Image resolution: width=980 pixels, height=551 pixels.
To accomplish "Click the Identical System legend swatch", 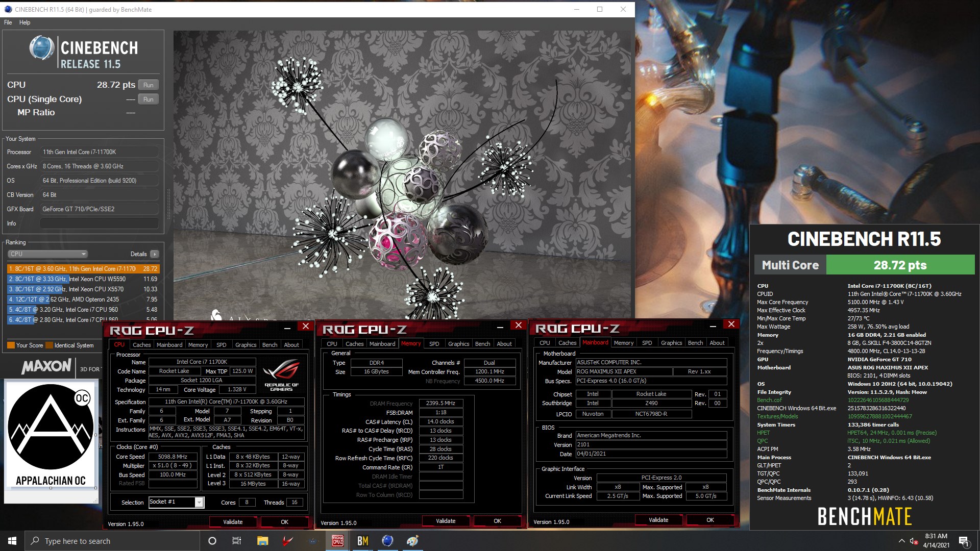I will 49,345.
